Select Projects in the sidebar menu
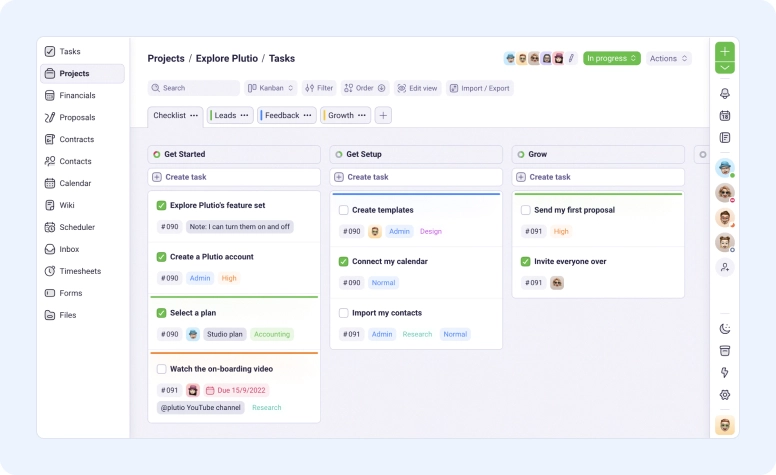 tap(82, 74)
